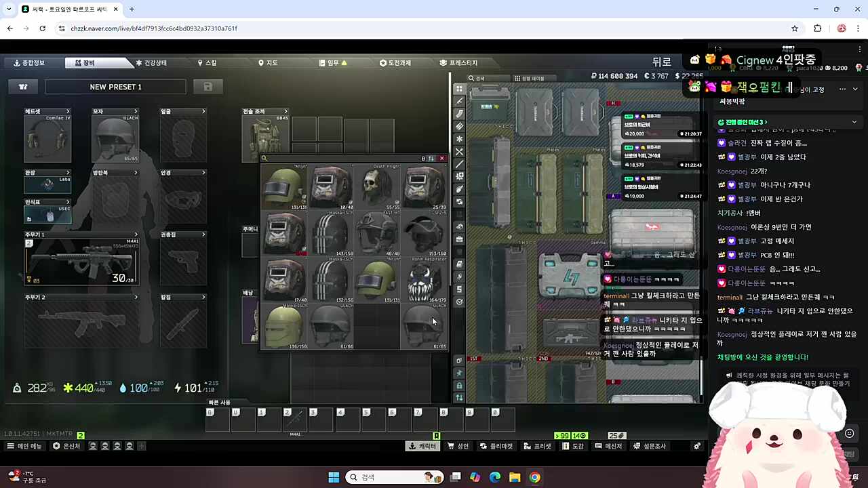The width and height of the screenshot is (868, 488).
Task: Open the 상인 (Traders) bottom button
Action: [x=458, y=446]
